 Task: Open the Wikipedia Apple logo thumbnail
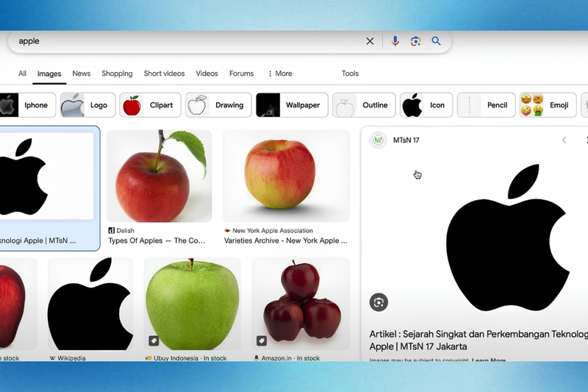(90, 304)
